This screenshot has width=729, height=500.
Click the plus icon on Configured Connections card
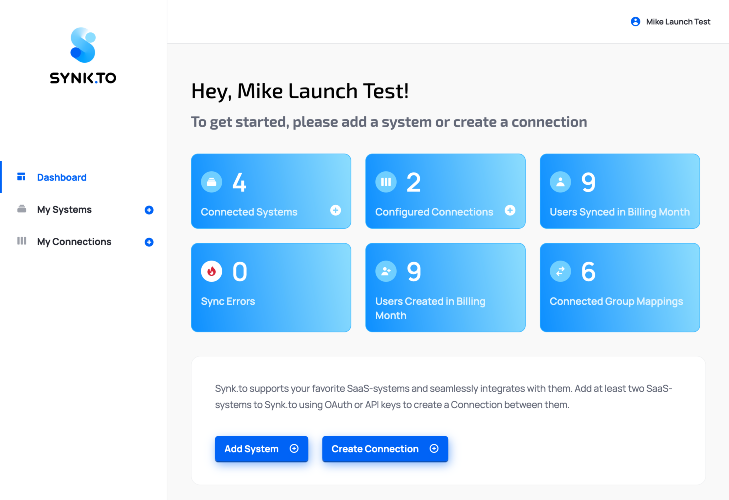510,210
